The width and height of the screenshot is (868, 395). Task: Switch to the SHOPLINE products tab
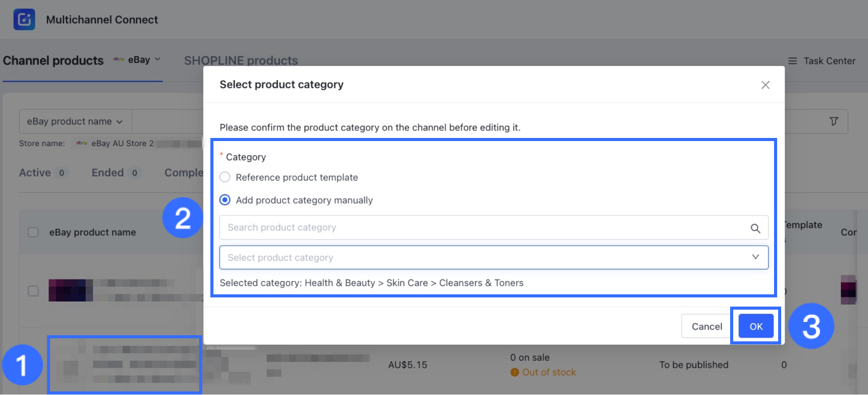[241, 60]
